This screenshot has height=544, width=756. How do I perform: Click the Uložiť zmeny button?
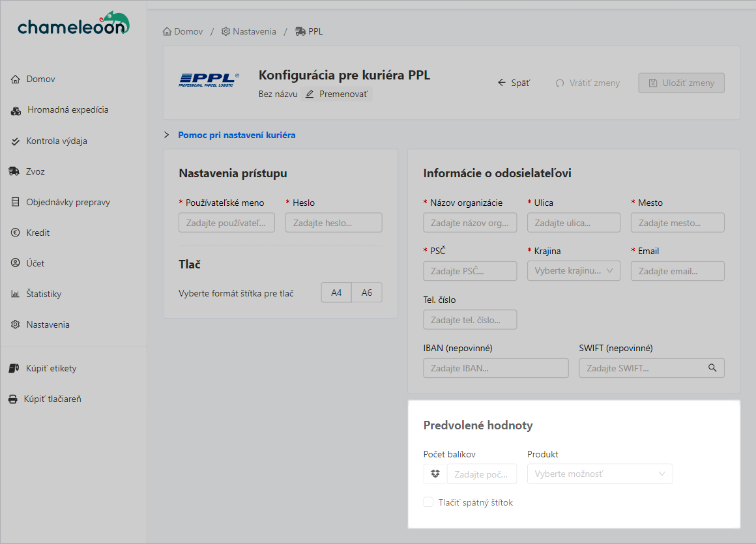pyautogui.click(x=681, y=83)
